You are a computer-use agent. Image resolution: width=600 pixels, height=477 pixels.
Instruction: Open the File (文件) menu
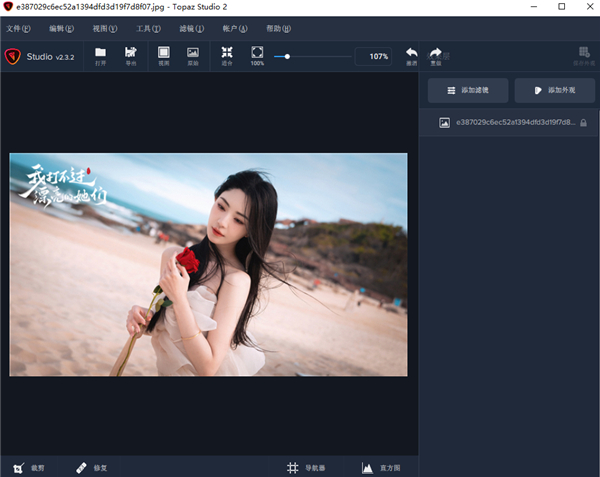click(x=18, y=29)
